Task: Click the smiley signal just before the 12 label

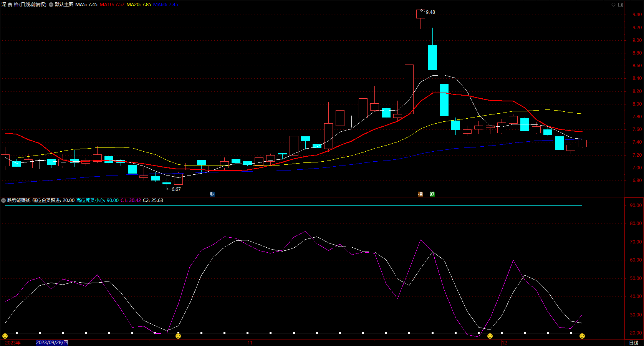Action: point(490,336)
